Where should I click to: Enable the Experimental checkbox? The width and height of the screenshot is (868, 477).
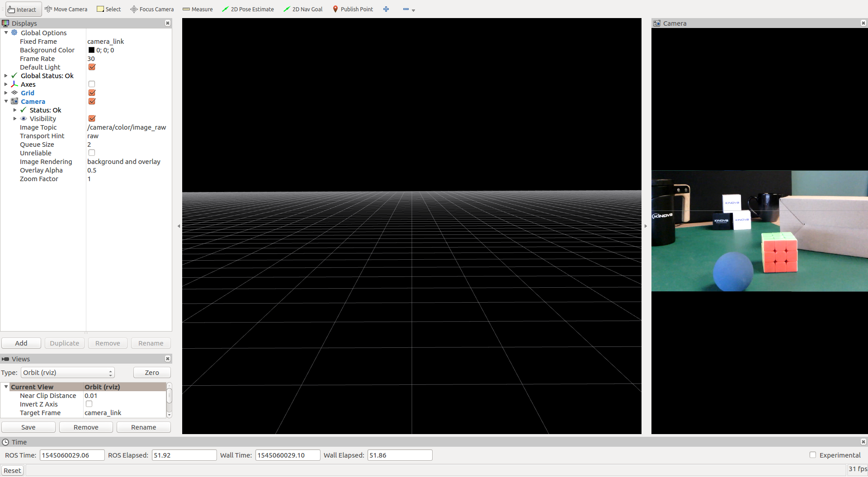tap(813, 455)
